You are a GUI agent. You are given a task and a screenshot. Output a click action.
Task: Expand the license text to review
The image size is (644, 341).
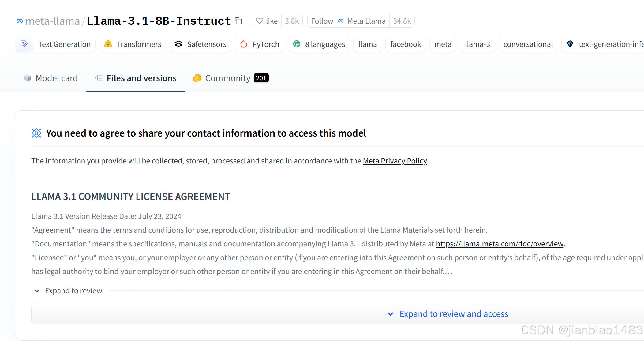73,290
